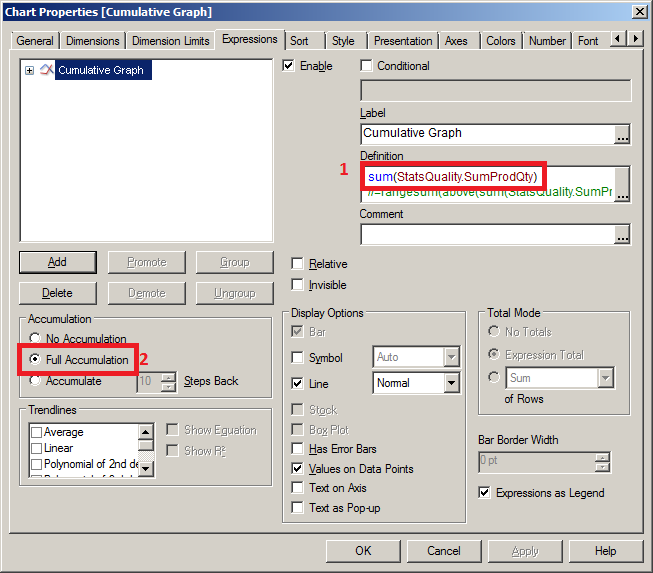
Task: Toggle Values on Data Points
Action: click(x=297, y=468)
